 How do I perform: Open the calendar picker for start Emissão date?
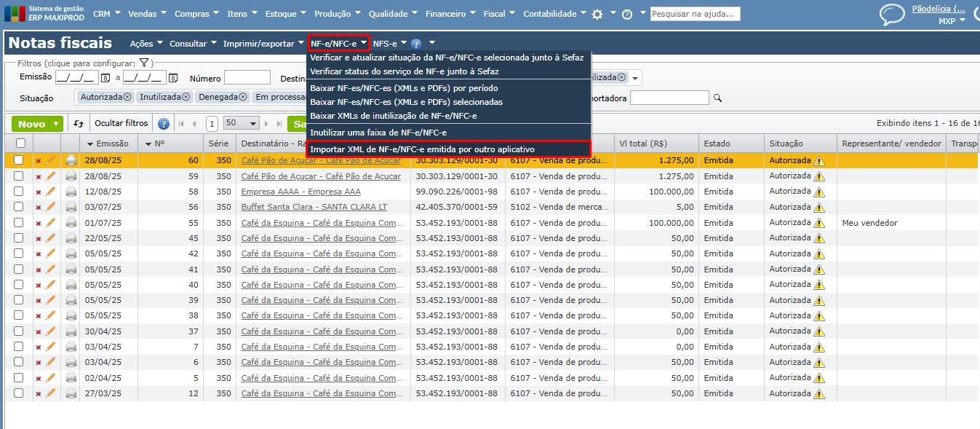(105, 78)
